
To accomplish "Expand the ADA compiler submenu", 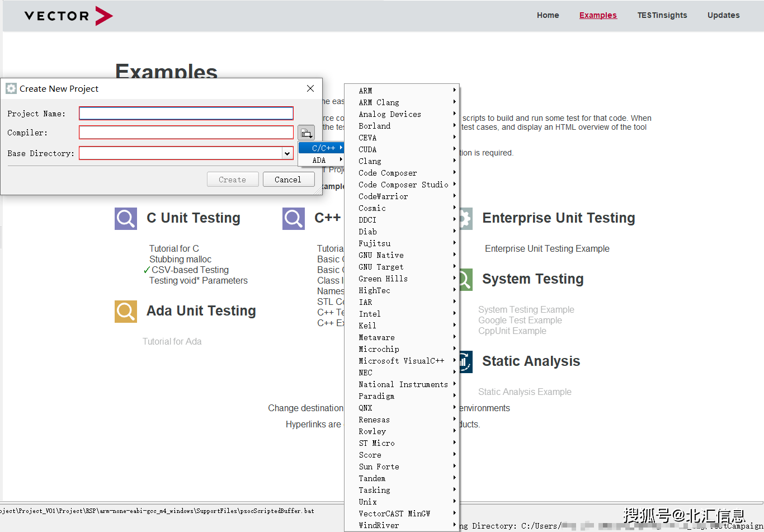I will click(320, 160).
